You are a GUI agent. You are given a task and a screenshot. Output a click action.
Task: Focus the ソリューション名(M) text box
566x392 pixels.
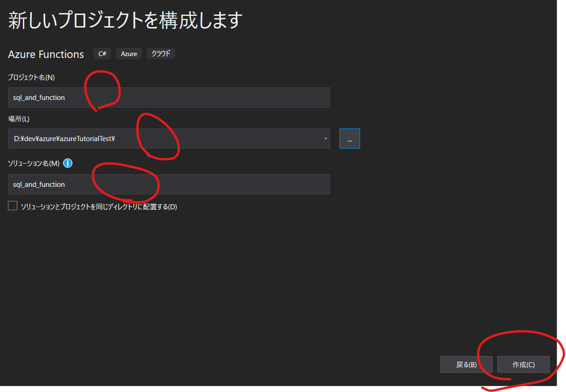[168, 184]
